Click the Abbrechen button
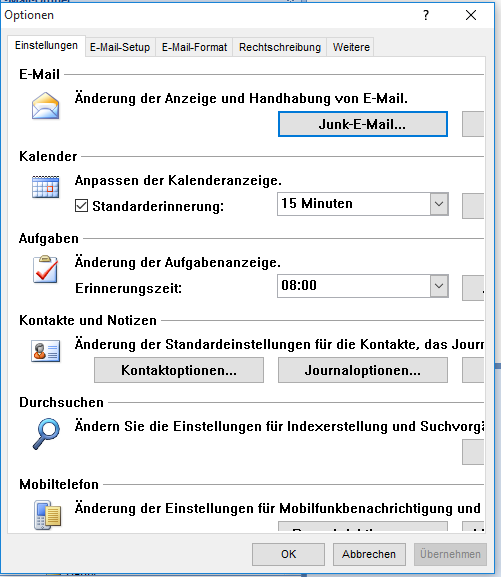 point(369,554)
